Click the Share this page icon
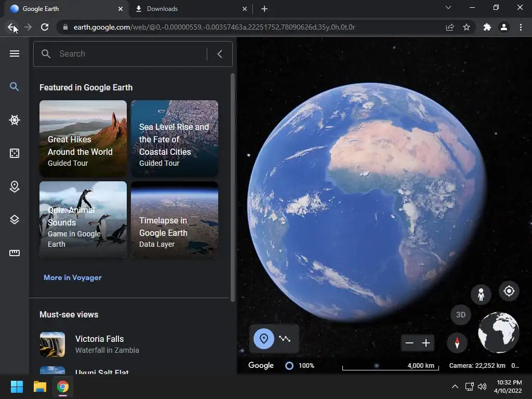 coord(450,27)
